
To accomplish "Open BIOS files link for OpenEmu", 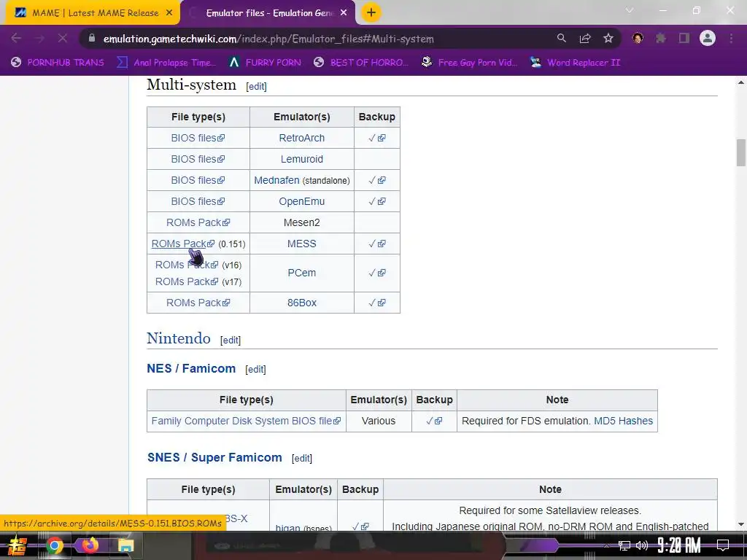I will [198, 201].
